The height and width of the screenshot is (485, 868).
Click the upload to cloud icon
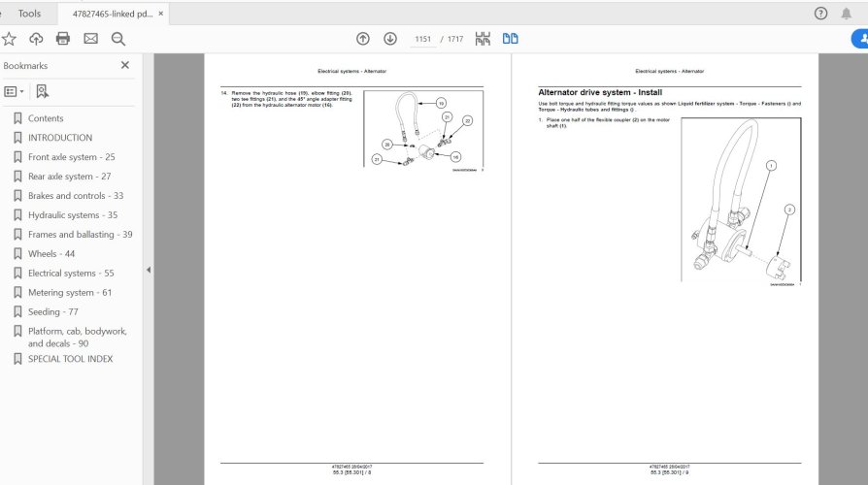(x=36, y=39)
